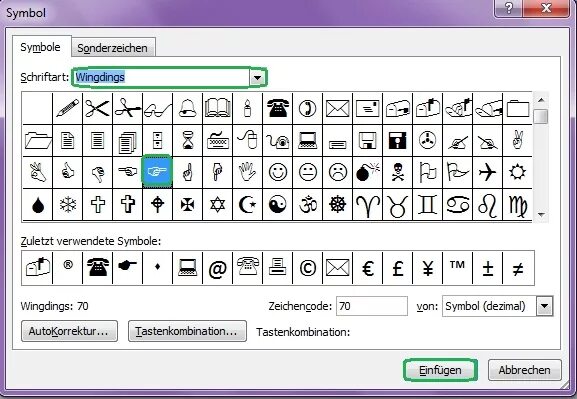Click the symbol grid scrollbar down arrow
577x399 pixels.
coord(541,215)
